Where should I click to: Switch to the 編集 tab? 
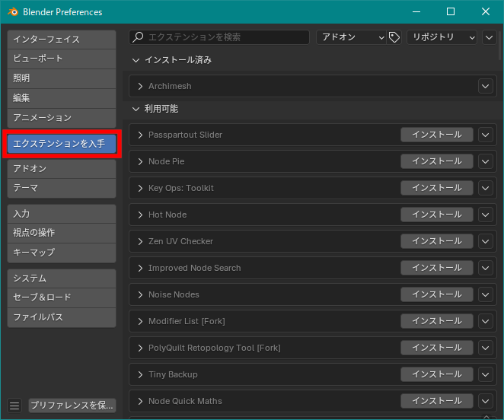pos(62,98)
